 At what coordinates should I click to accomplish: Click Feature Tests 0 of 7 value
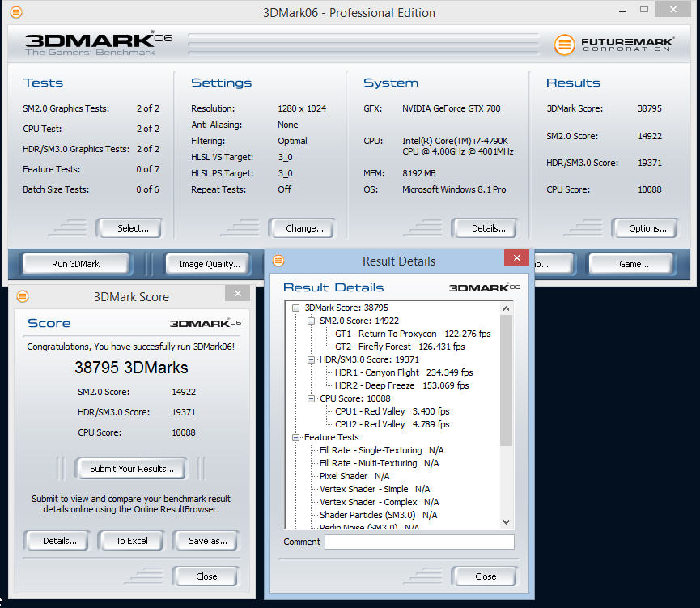(x=148, y=169)
